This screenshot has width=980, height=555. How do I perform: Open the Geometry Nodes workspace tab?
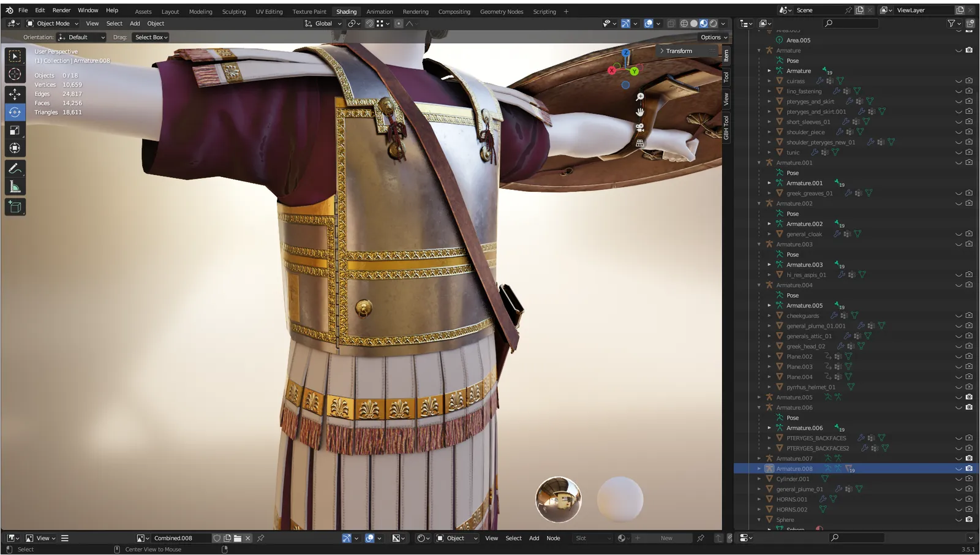pyautogui.click(x=502, y=12)
